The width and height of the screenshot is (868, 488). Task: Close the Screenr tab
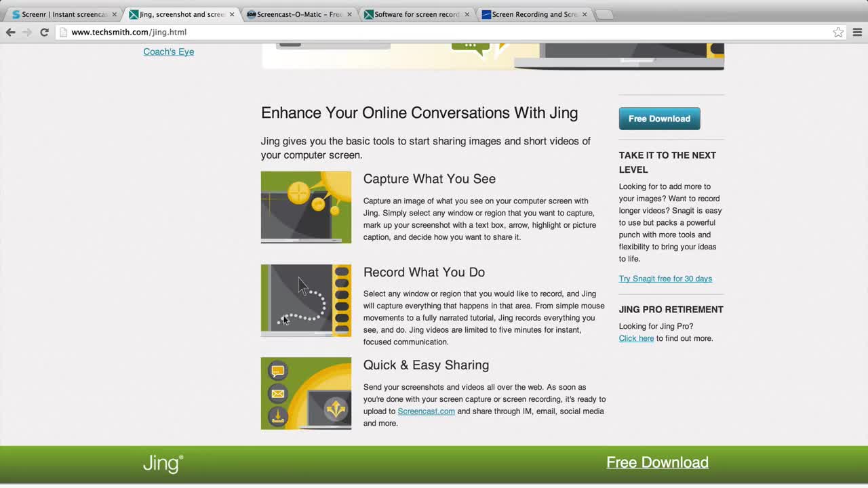[x=114, y=14]
